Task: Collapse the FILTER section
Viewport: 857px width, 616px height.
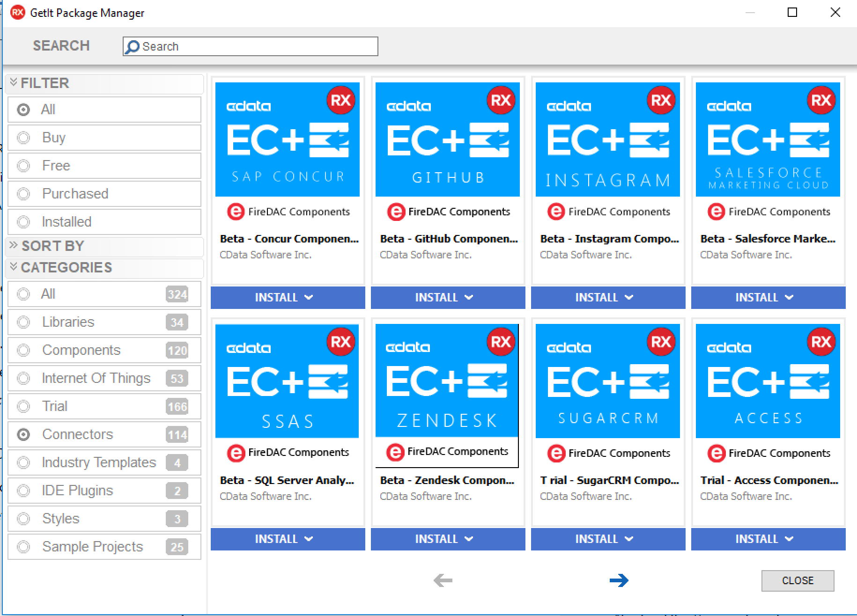Action: pyautogui.click(x=104, y=83)
